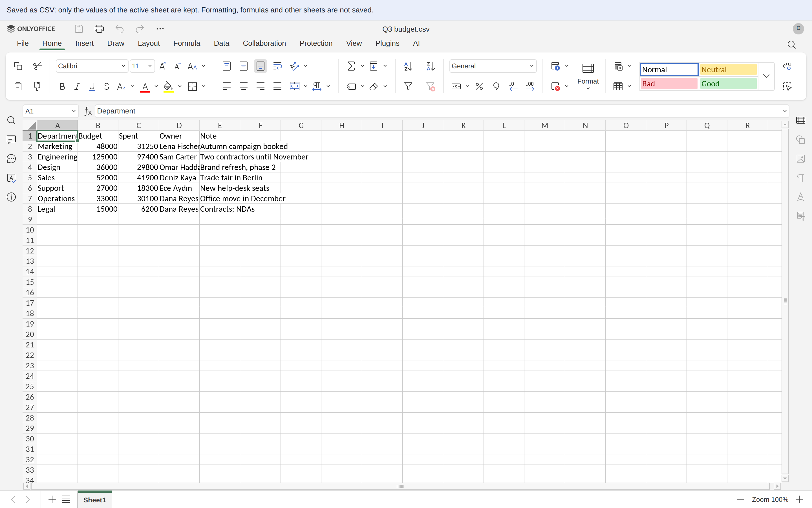Open the Comments panel in left sidebar
Screen dimensions: 812x508
pyautogui.click(x=11, y=139)
